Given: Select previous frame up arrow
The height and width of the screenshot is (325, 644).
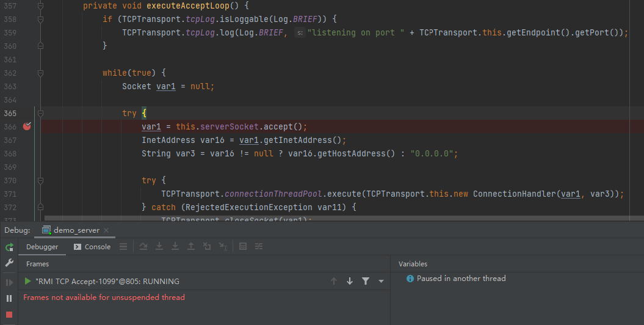Looking at the screenshot, I should [x=334, y=281].
